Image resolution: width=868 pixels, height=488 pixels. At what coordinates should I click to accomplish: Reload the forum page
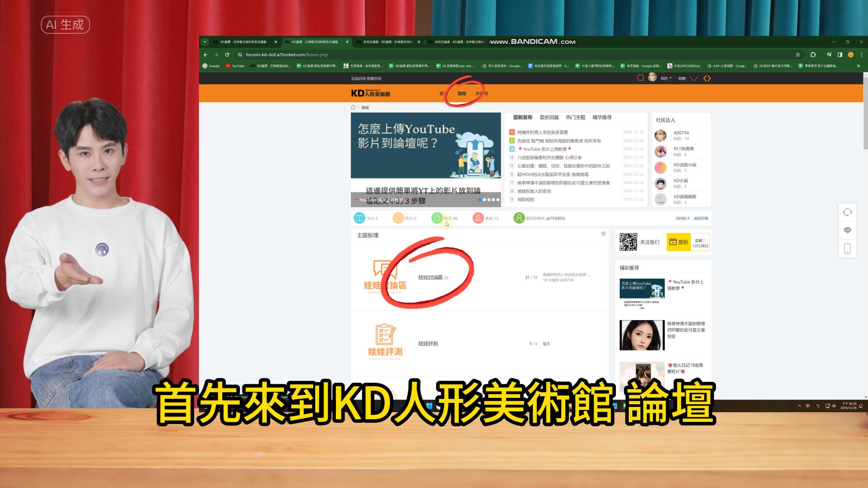point(227,54)
